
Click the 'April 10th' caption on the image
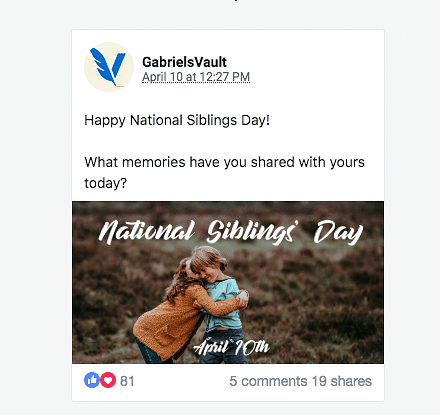[x=232, y=348]
